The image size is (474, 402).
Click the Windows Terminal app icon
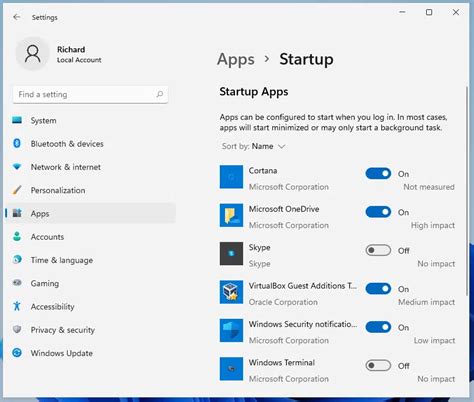coord(231,369)
